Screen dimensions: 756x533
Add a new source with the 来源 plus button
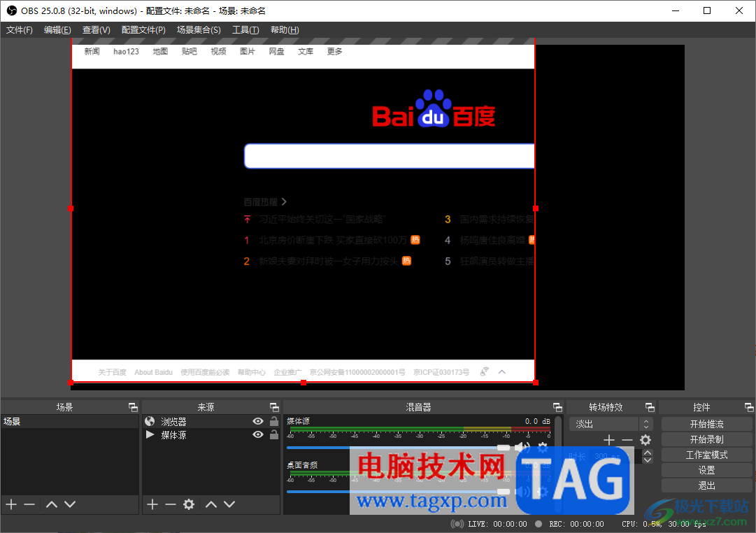coord(152,504)
